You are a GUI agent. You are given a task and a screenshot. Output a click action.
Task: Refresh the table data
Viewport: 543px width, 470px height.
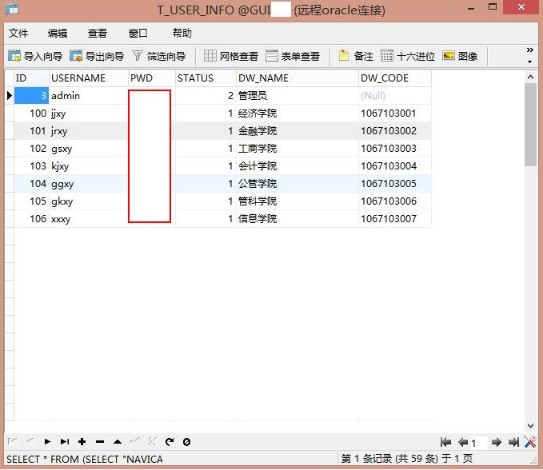pos(169,442)
